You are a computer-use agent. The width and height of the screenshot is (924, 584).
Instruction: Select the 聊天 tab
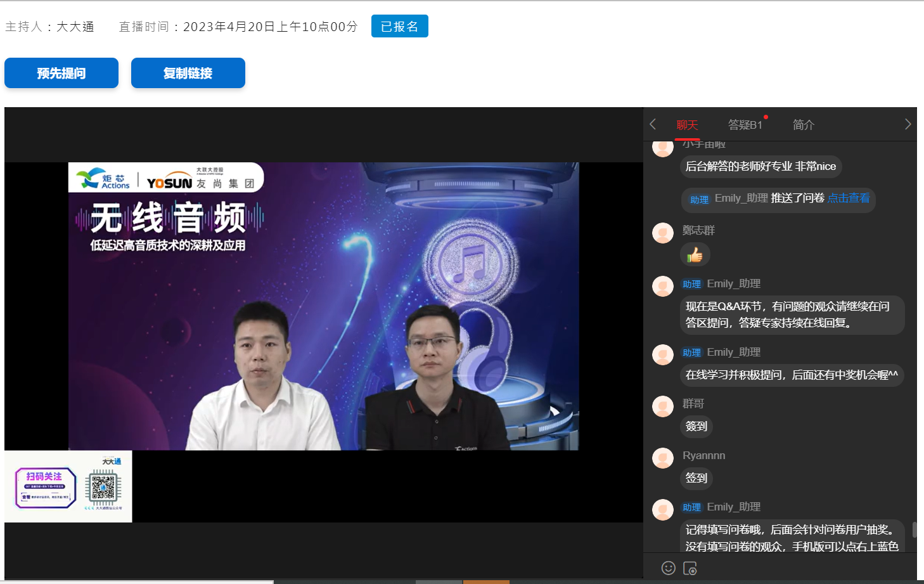click(x=688, y=125)
